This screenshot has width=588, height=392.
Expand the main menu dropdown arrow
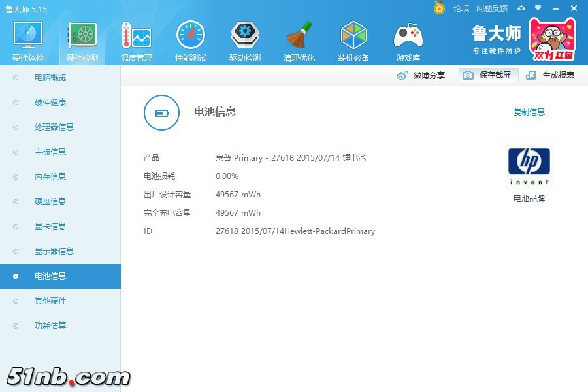click(x=538, y=8)
